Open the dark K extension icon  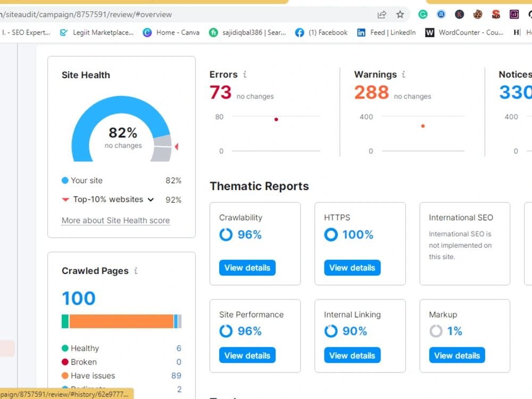[x=459, y=14]
